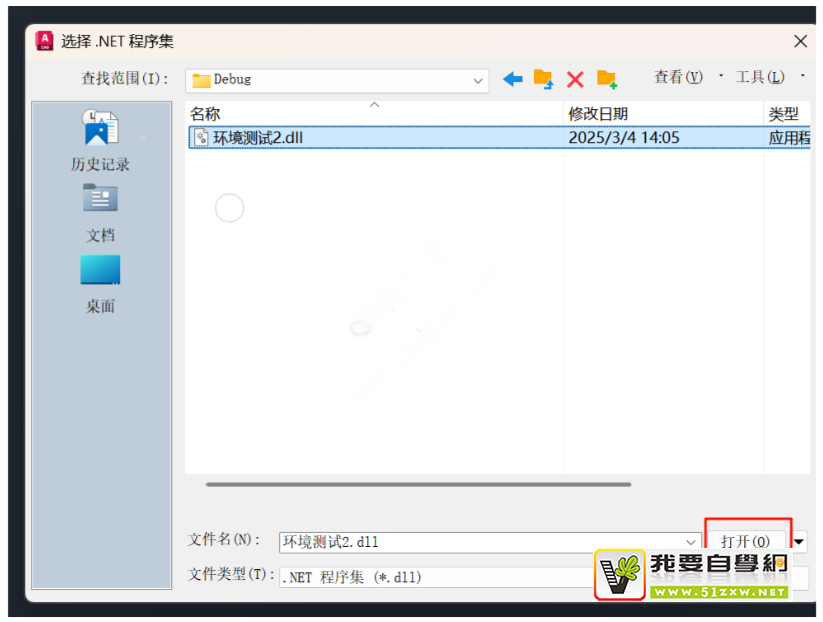
Task: Expand the 查找范围 Debug folder dropdown
Action: point(478,80)
